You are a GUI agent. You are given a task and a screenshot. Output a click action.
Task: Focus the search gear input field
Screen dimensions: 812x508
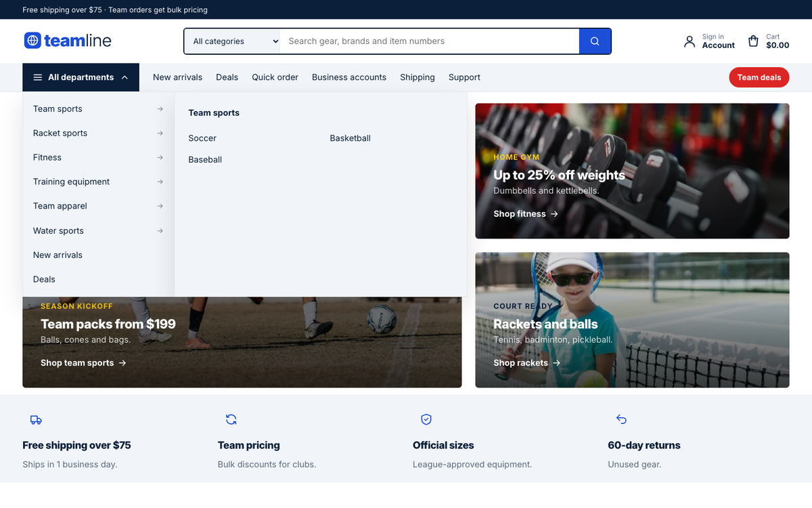tap(430, 41)
